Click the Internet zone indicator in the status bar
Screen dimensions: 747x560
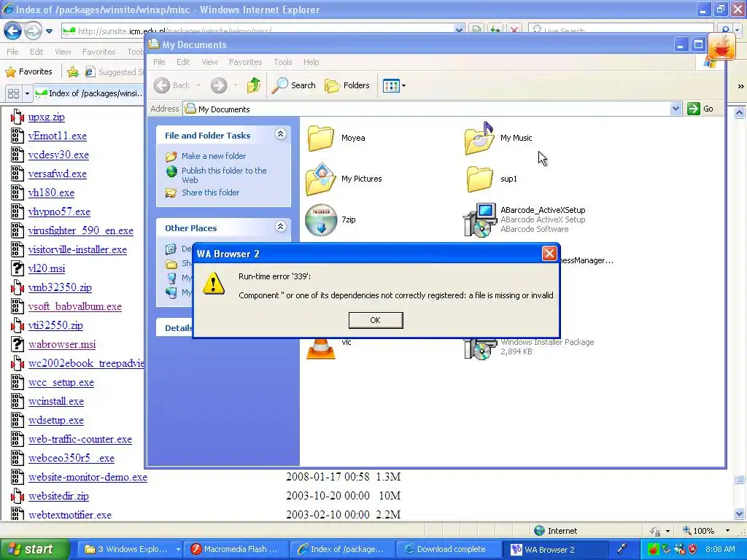pos(555,531)
